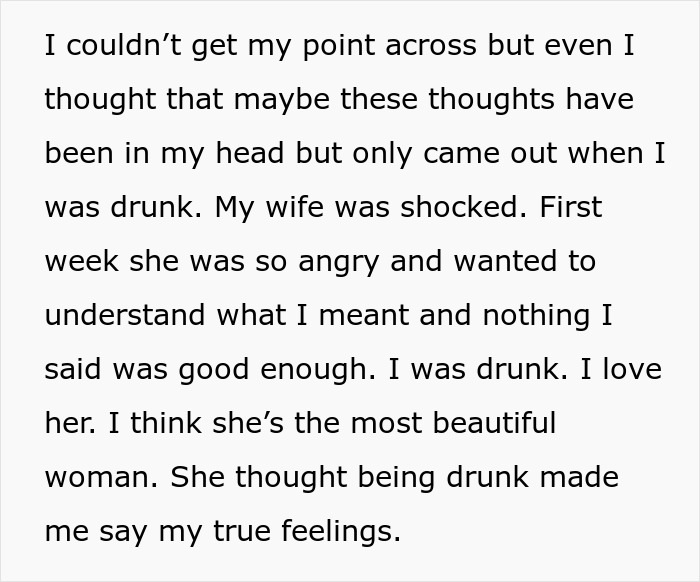Click on the word "week"
700x582 pixels.
point(82,262)
